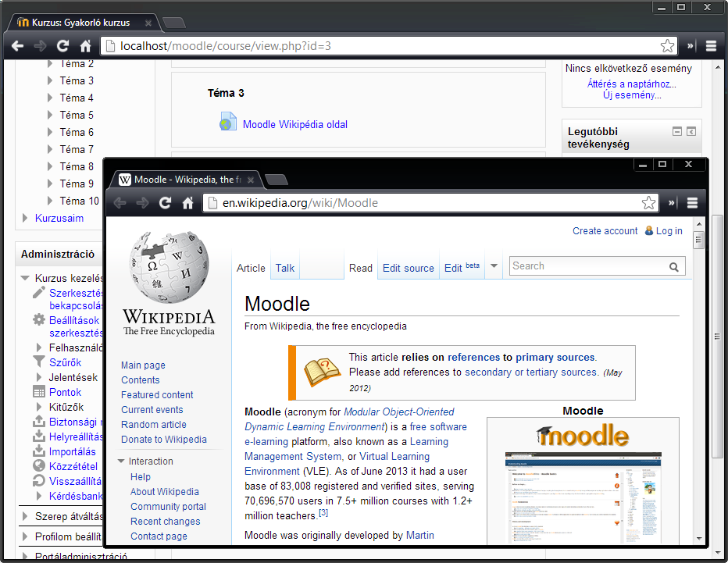Expand the Jelentések node
728x563 pixels.
coord(39,377)
